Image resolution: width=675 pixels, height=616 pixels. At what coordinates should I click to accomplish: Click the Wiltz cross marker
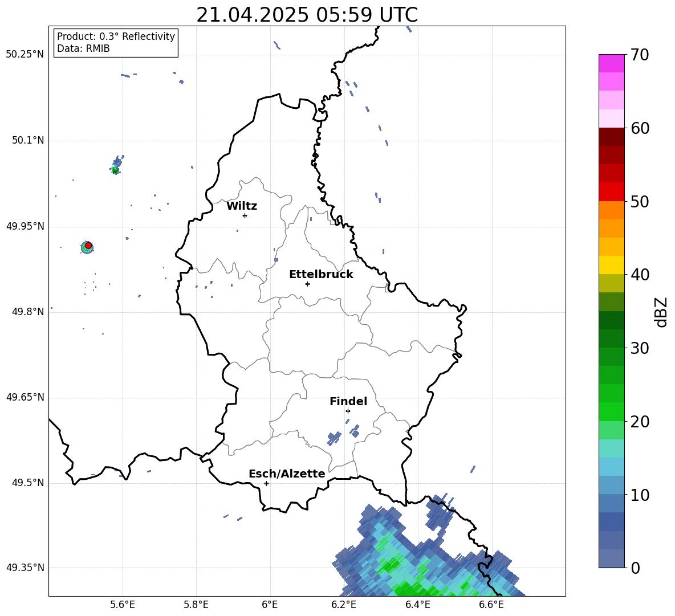pos(245,215)
